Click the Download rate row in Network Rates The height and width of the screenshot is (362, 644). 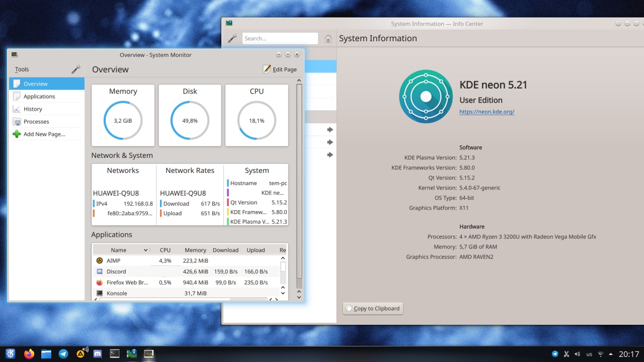[190, 204]
